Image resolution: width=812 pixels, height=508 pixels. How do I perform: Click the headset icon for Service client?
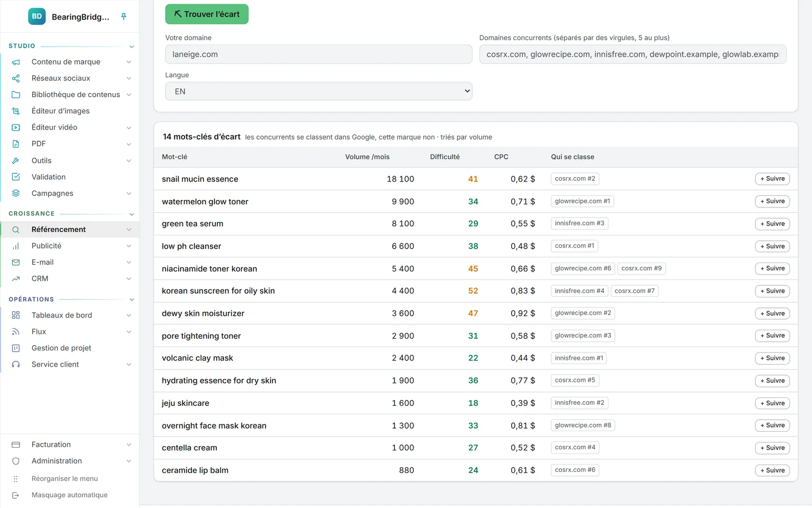tap(16, 365)
